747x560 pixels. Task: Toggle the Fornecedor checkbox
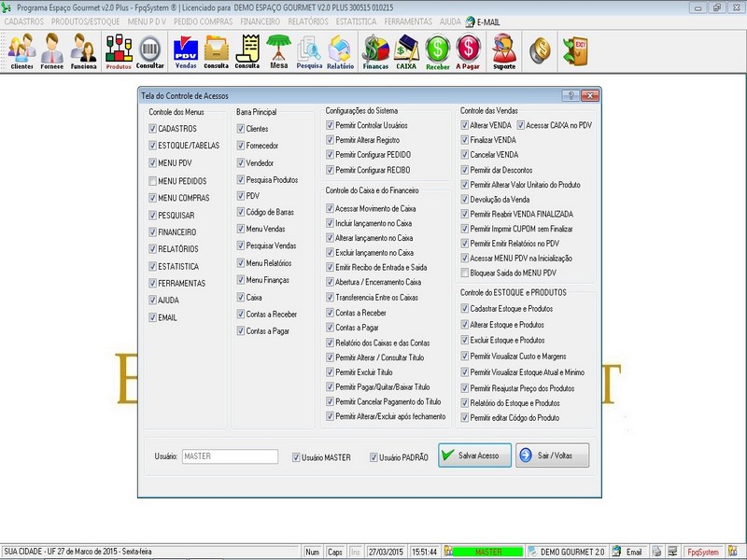tap(241, 146)
